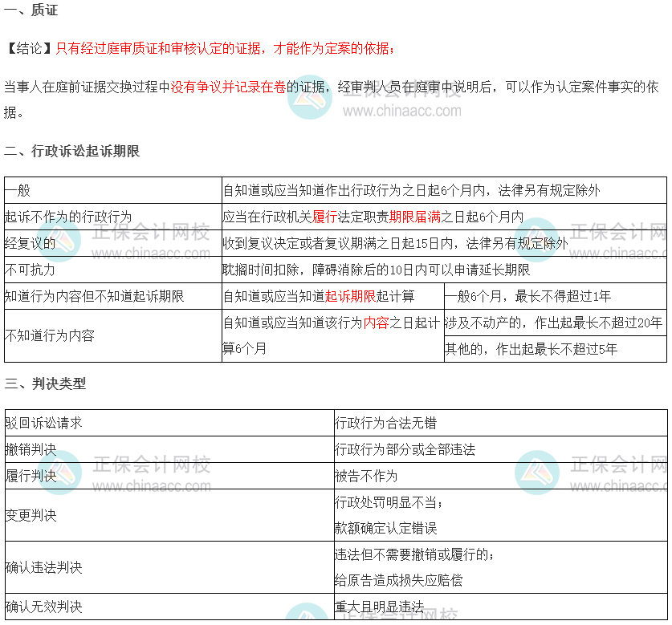Viewport: 672px width, 625px height.
Task: Click the red phrase "没有争议并记录在卷"
Action: [228, 87]
